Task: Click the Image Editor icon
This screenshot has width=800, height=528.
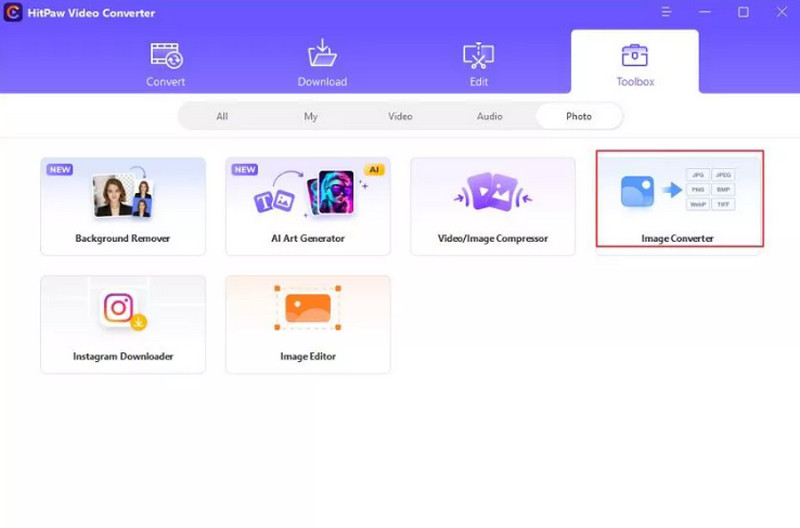Action: point(308,308)
